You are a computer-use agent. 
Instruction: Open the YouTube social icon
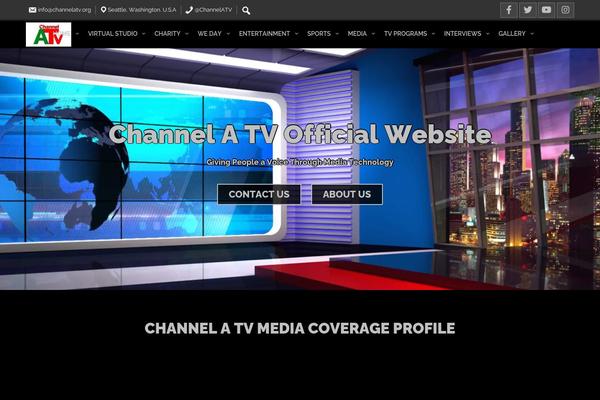point(546,10)
